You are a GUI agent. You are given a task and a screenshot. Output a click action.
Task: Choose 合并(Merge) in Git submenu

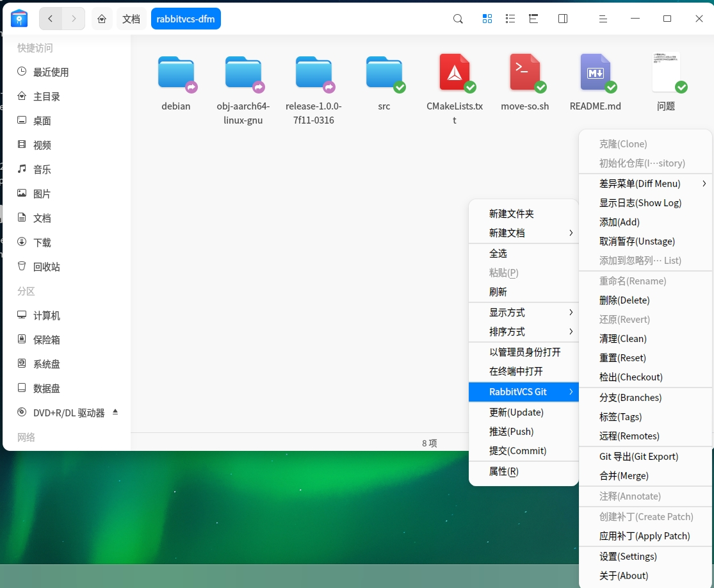[x=645, y=475]
